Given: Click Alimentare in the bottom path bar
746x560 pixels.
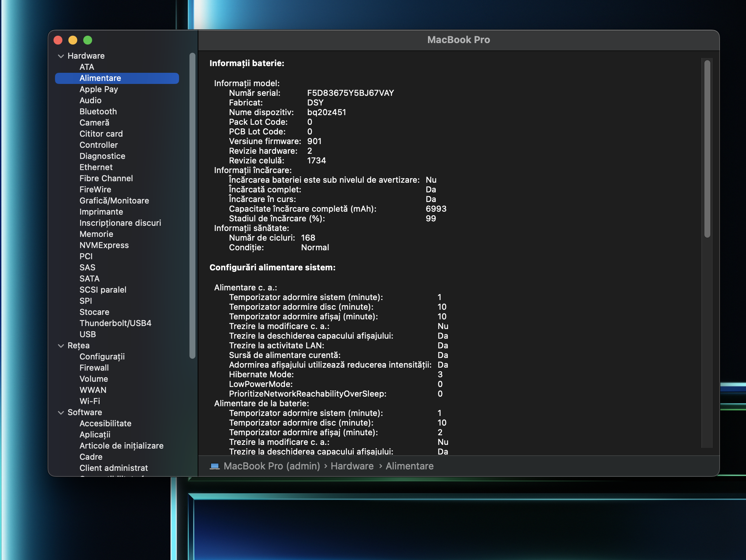Looking at the screenshot, I should (x=409, y=466).
